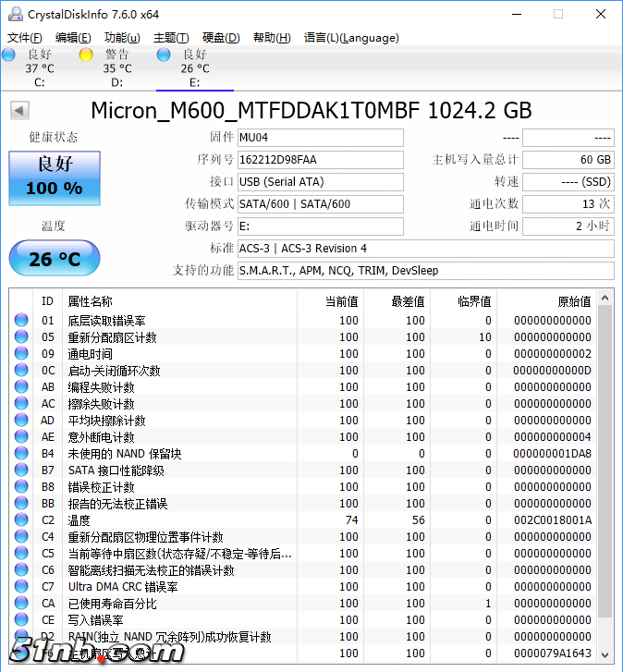This screenshot has height=672, width=623.
Task: Click the 26 °C temperature button
Action: click(55, 259)
